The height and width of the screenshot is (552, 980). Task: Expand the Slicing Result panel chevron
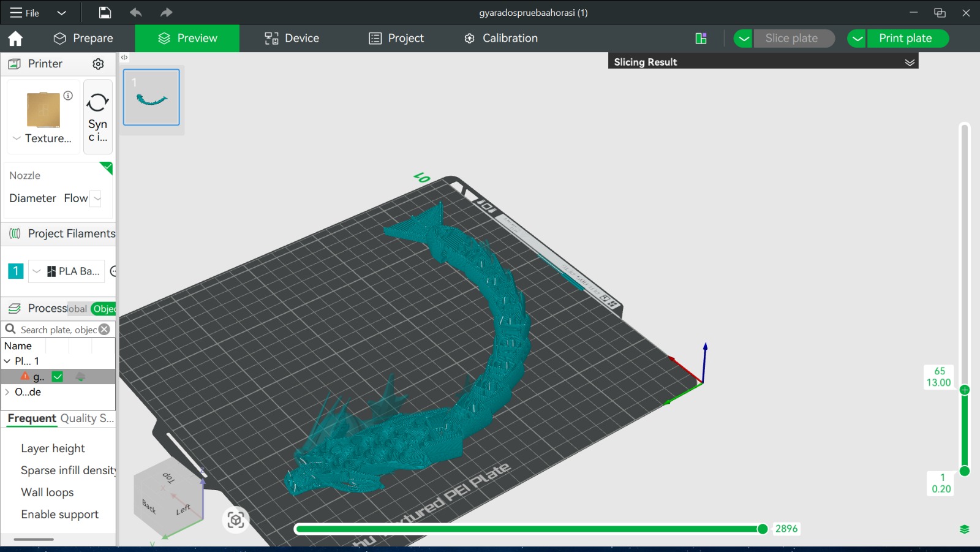point(910,62)
